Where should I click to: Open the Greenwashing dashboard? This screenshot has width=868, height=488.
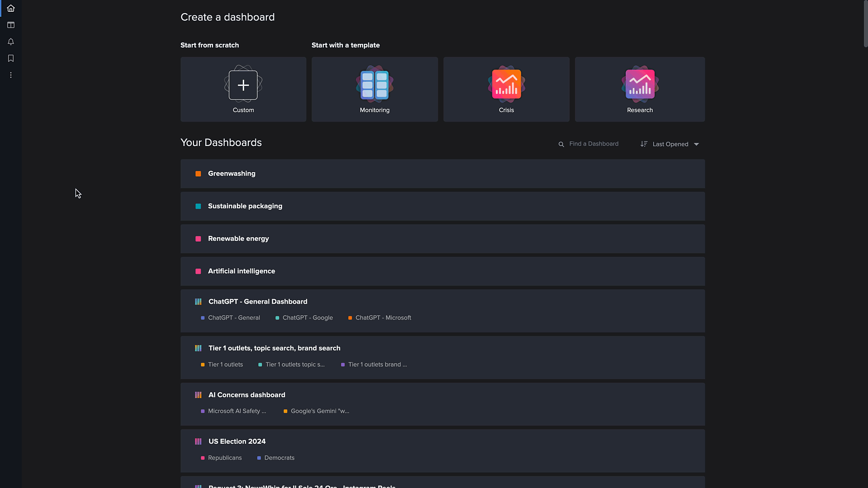click(231, 174)
